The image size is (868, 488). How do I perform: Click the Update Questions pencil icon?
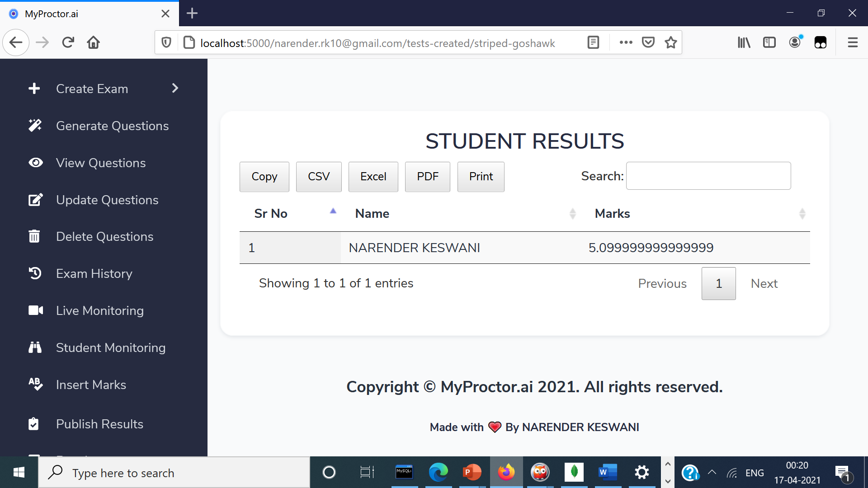[x=35, y=200]
